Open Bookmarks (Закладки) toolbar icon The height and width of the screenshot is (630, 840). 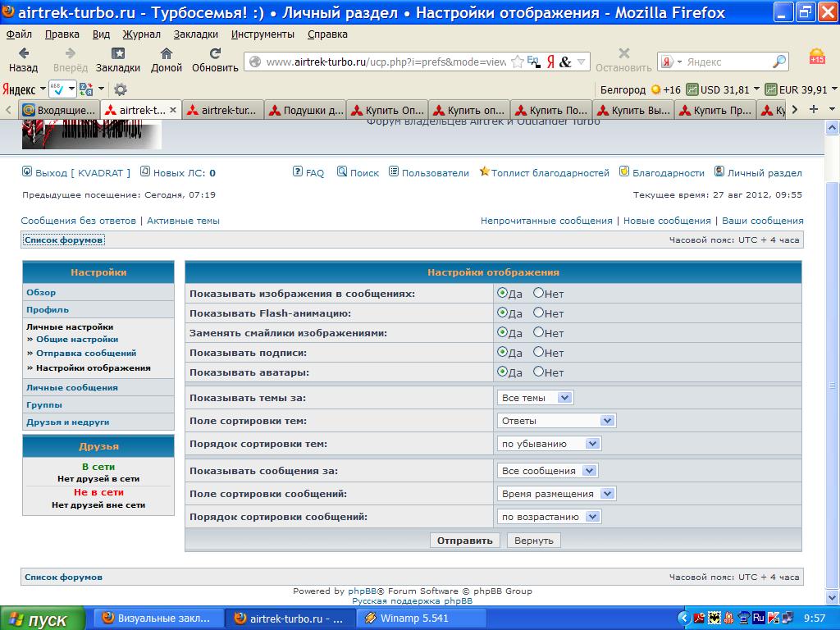(117, 54)
